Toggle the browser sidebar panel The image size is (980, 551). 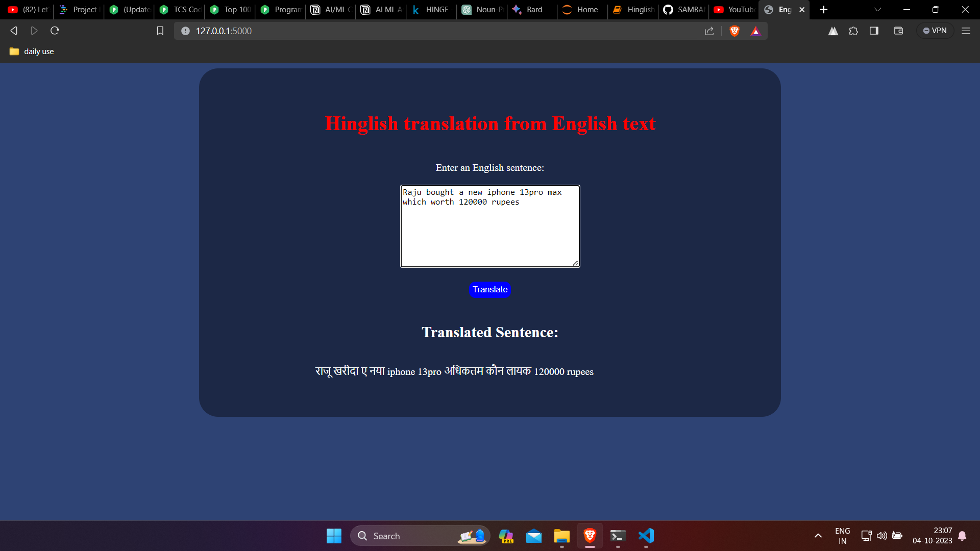(x=874, y=31)
